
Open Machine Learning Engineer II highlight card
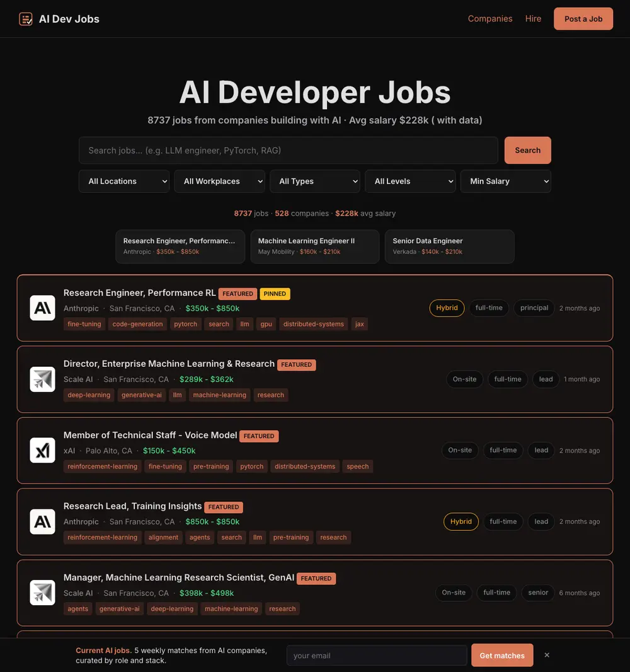(x=315, y=246)
